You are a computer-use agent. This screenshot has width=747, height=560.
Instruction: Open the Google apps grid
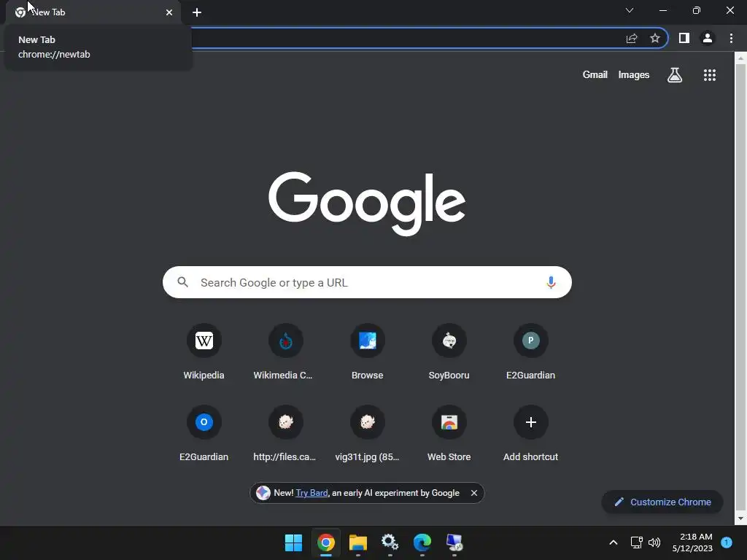[x=709, y=75]
